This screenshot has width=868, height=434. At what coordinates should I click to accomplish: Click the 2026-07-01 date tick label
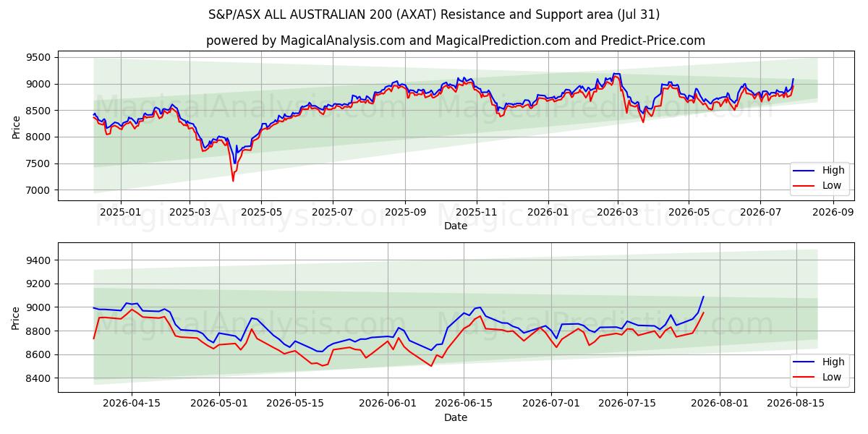coord(551,404)
